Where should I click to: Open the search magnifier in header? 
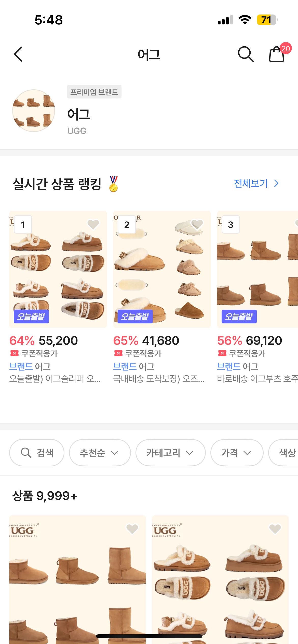tap(246, 54)
